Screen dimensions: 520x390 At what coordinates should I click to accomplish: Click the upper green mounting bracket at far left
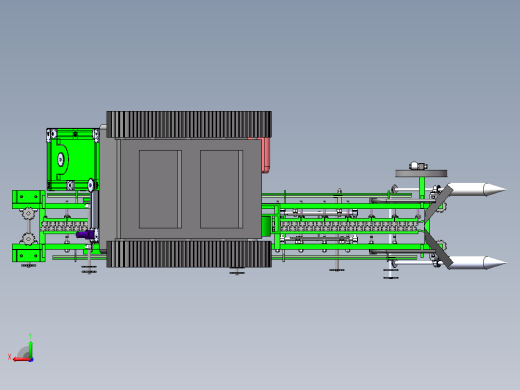pos(28,199)
